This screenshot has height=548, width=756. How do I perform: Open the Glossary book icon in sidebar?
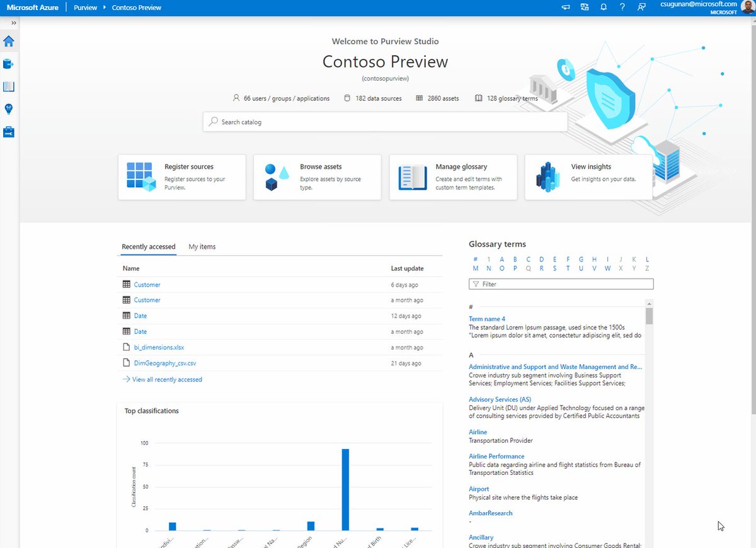pos(9,87)
